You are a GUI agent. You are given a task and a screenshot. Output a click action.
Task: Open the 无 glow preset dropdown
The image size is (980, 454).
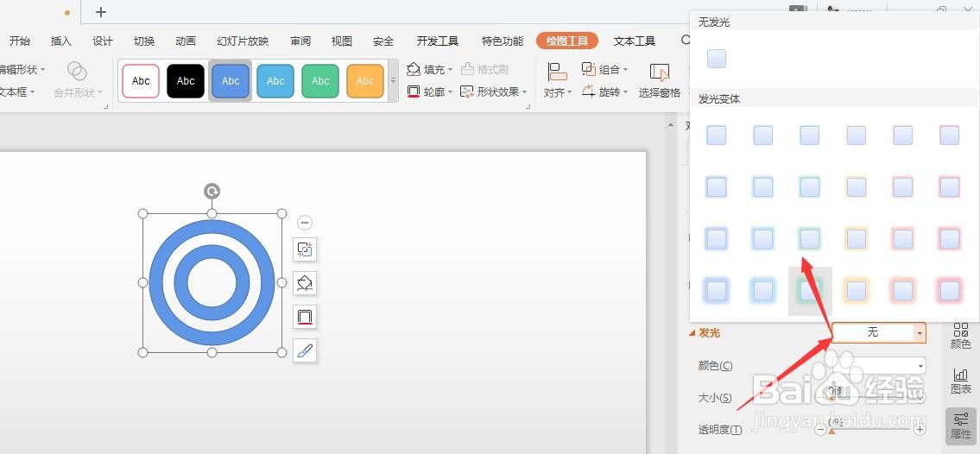920,333
